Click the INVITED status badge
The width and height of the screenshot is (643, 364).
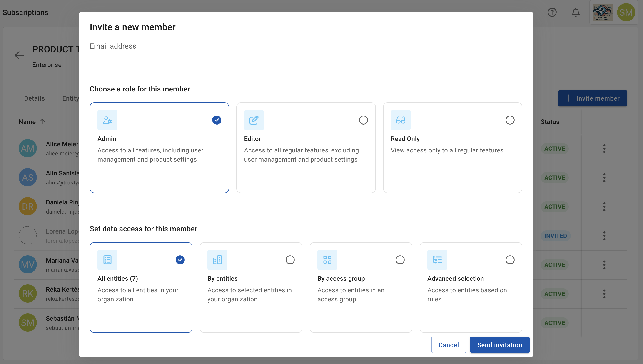click(555, 236)
